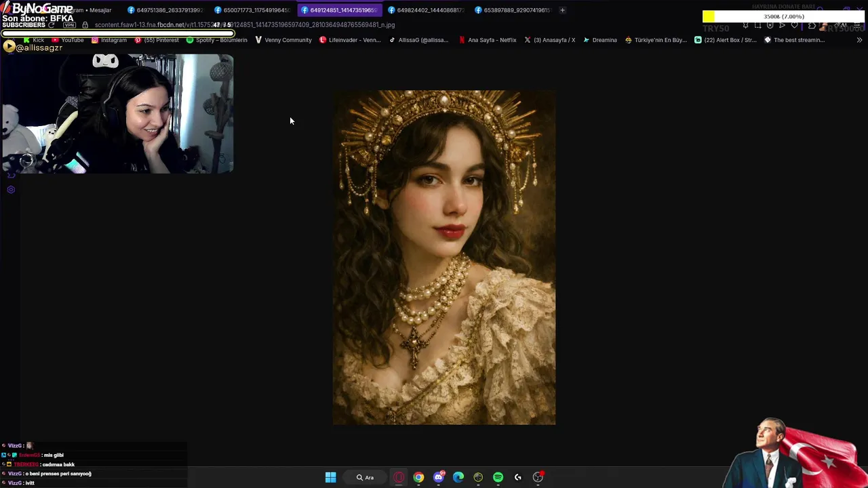Open The best streamin... bookmark

[794, 40]
